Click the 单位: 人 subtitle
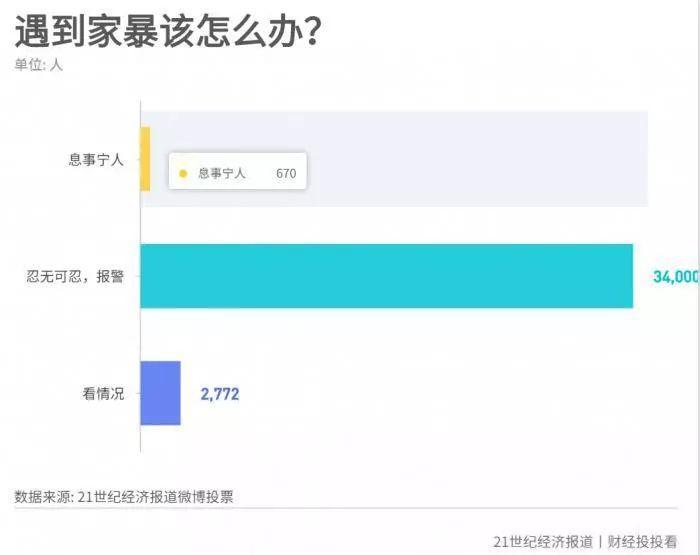This screenshot has width=700, height=555. pos(38,65)
